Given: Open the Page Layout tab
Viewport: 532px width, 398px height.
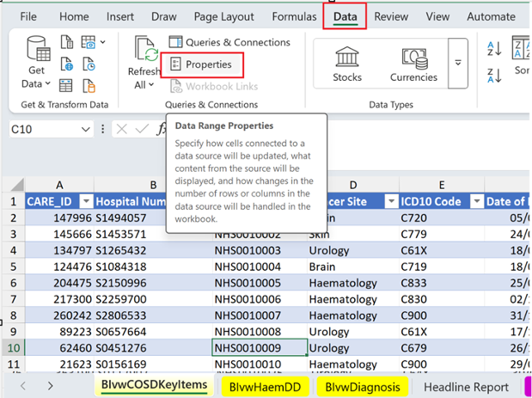Looking at the screenshot, I should click(x=224, y=16).
